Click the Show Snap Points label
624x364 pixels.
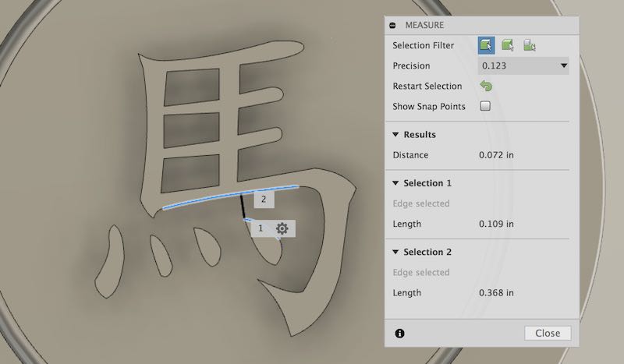[428, 107]
